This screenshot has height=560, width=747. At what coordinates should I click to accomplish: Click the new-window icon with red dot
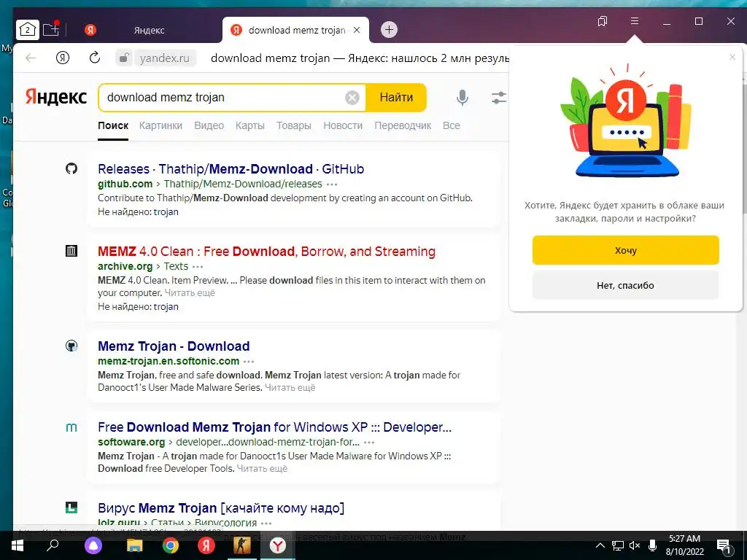51,29
